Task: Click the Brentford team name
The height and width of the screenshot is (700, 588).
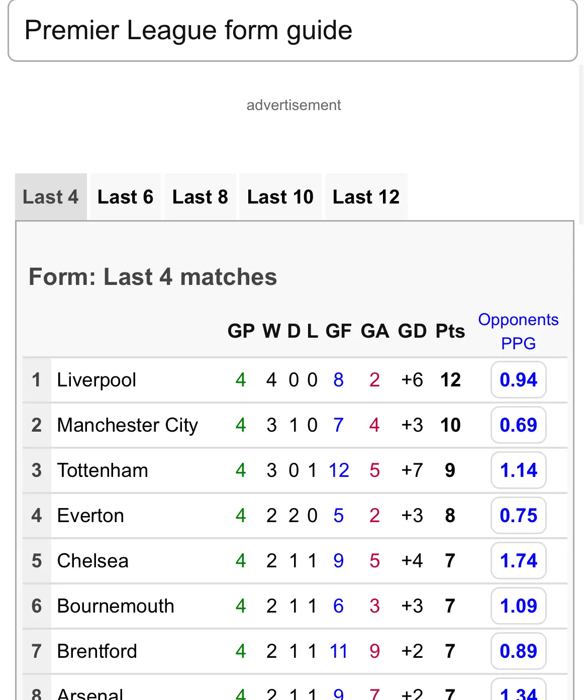Action: (x=97, y=651)
